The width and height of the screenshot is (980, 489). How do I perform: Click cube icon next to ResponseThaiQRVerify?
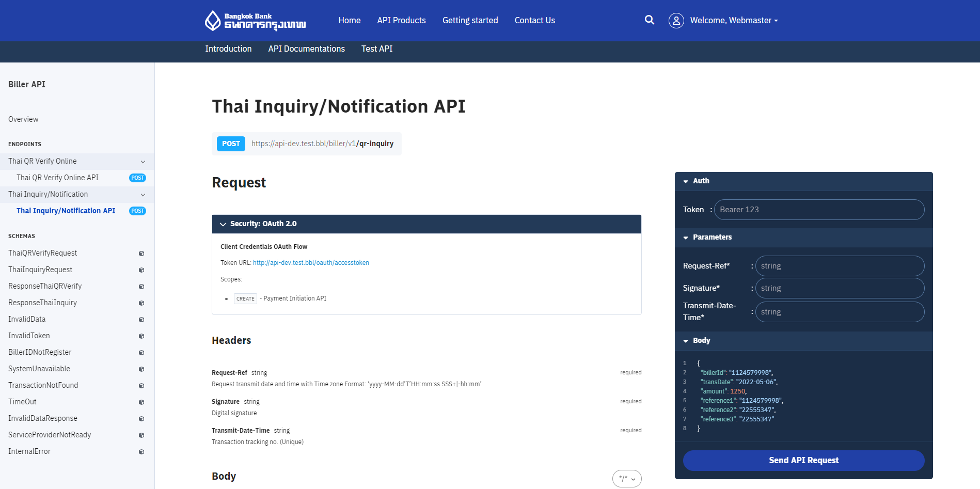pos(141,287)
